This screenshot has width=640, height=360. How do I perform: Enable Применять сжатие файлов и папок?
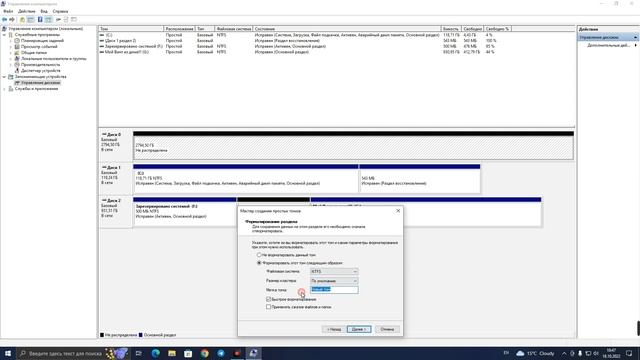pyautogui.click(x=268, y=307)
